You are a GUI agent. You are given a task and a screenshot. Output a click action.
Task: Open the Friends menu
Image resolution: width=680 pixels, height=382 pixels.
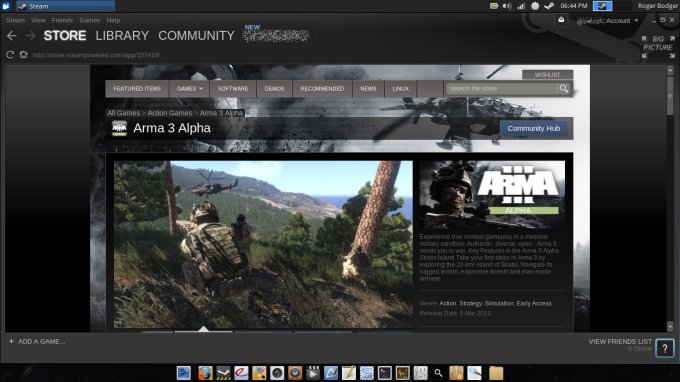coord(62,20)
